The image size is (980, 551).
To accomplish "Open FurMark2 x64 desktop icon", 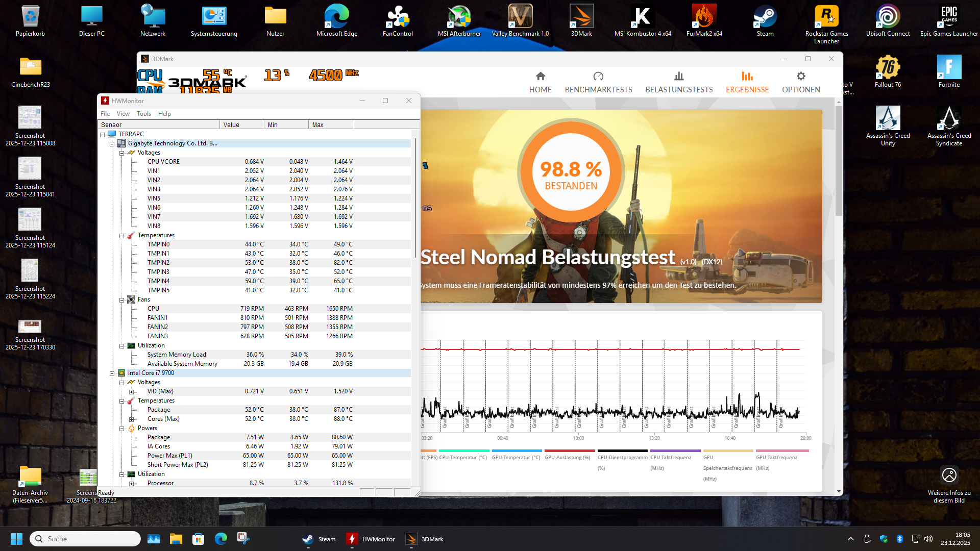I will click(704, 21).
